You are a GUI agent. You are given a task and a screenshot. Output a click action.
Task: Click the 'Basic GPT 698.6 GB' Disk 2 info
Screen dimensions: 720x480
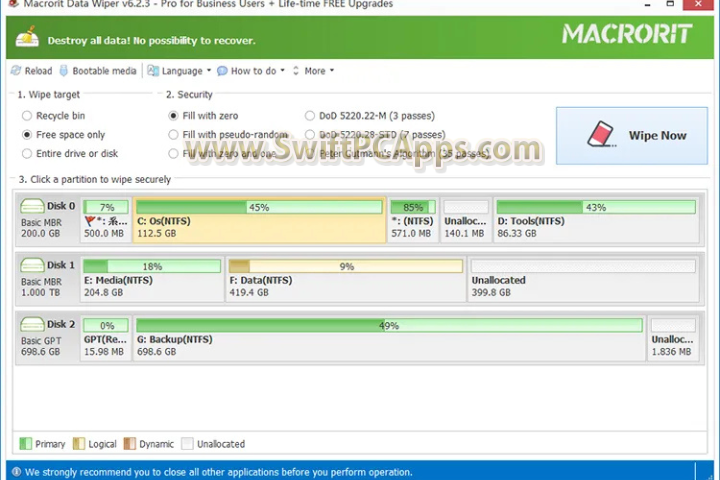coord(40,346)
